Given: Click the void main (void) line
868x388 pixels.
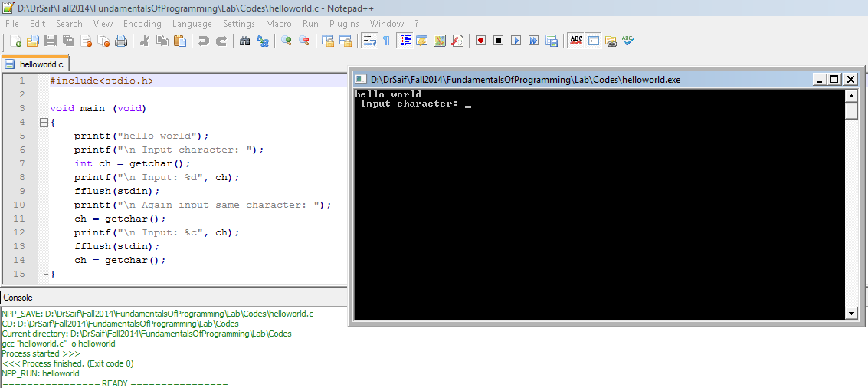Looking at the screenshot, I should point(98,109).
